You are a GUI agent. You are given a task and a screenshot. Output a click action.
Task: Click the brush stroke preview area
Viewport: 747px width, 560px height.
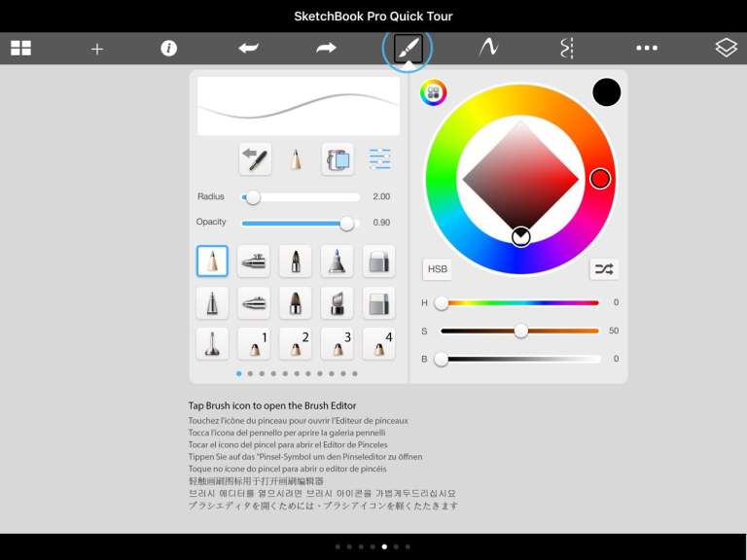coord(299,106)
